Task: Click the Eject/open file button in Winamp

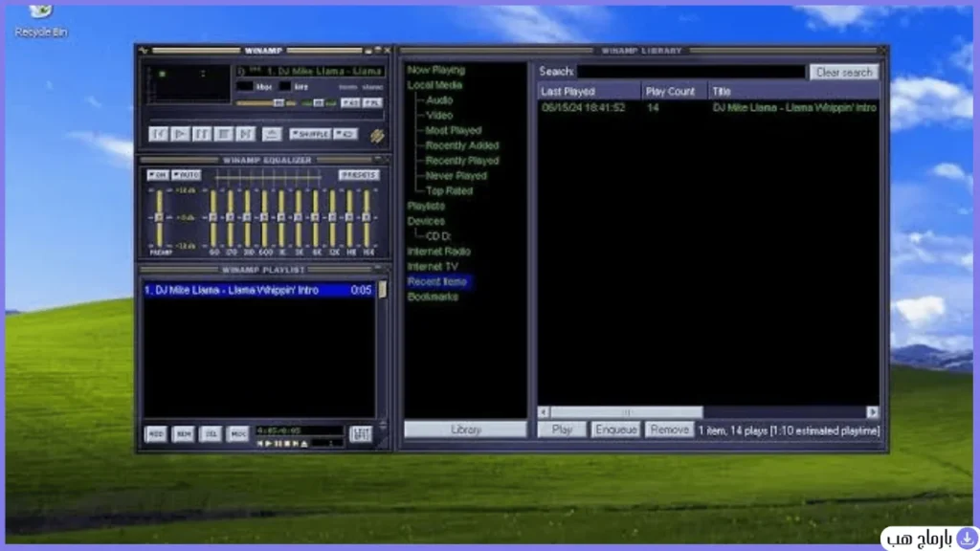Action: point(271,134)
